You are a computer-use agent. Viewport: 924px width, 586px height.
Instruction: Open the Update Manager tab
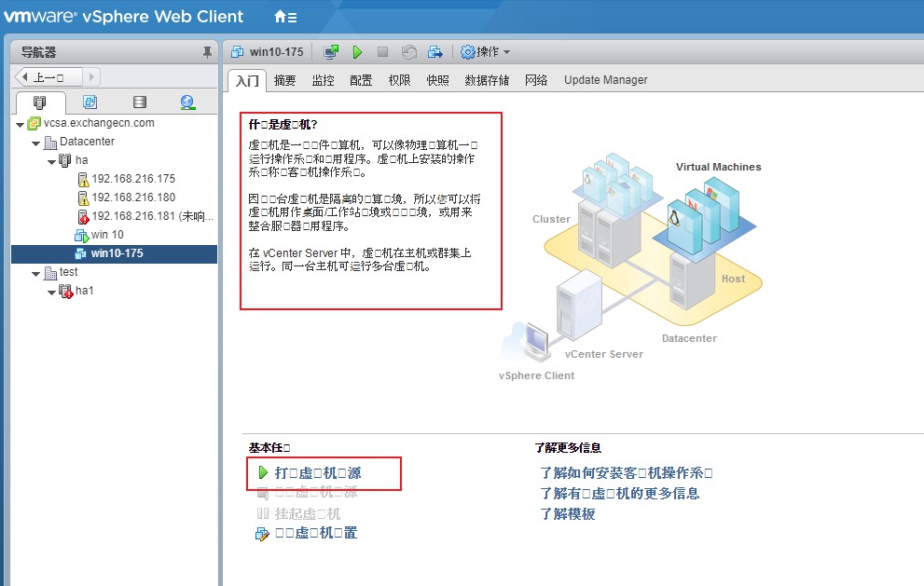pyautogui.click(x=605, y=80)
